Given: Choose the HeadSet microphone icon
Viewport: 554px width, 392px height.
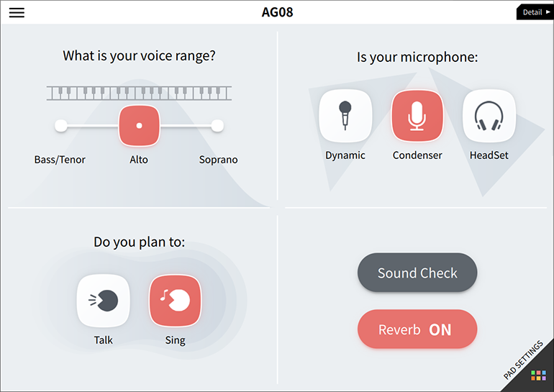Looking at the screenshot, I should click(x=489, y=116).
